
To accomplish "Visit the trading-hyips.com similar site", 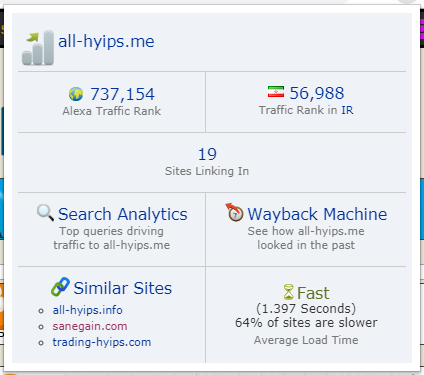I will click(102, 342).
